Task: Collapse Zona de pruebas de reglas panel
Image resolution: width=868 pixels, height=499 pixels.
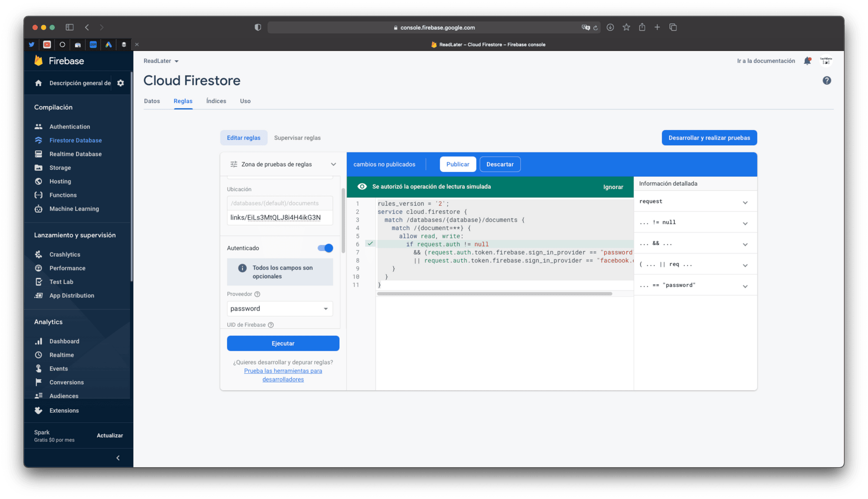Action: [333, 164]
